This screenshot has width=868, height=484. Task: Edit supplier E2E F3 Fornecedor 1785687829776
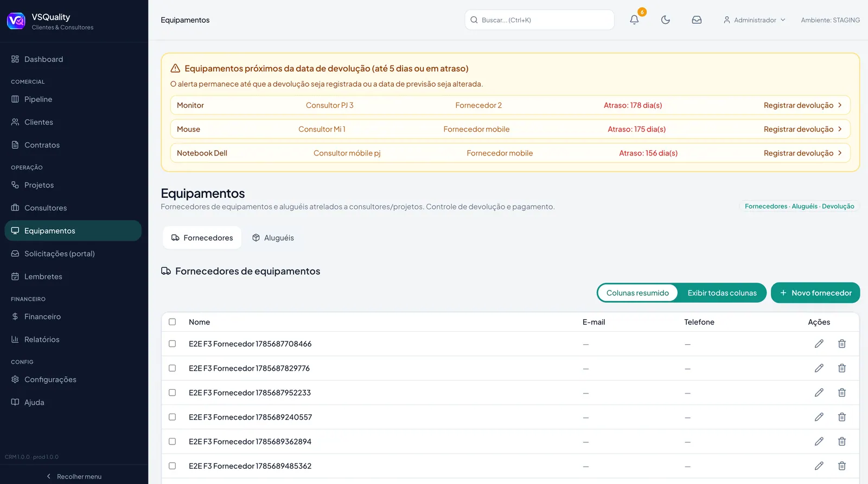[819, 368]
